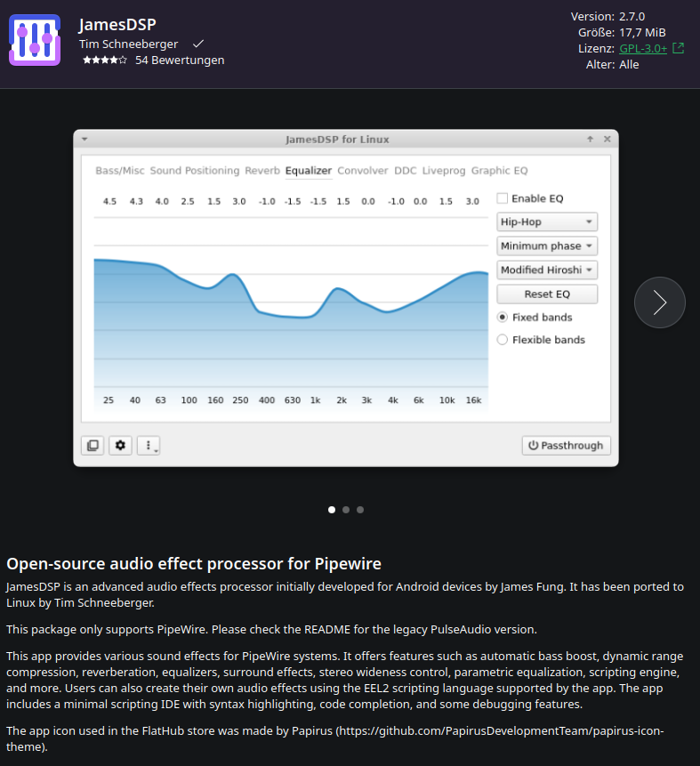The width and height of the screenshot is (700, 766).
Task: Click the Passthrough power button
Action: [567, 446]
